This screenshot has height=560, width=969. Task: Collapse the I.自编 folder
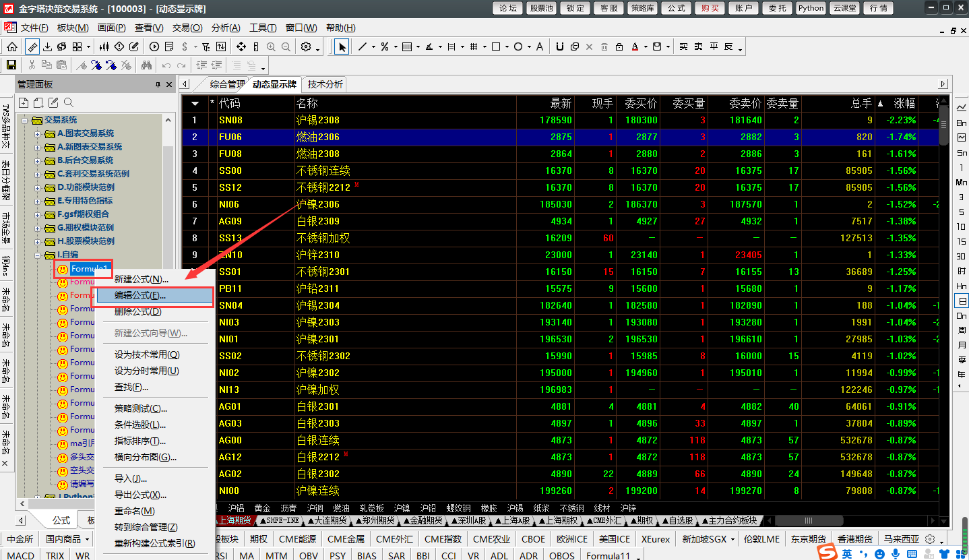38,255
